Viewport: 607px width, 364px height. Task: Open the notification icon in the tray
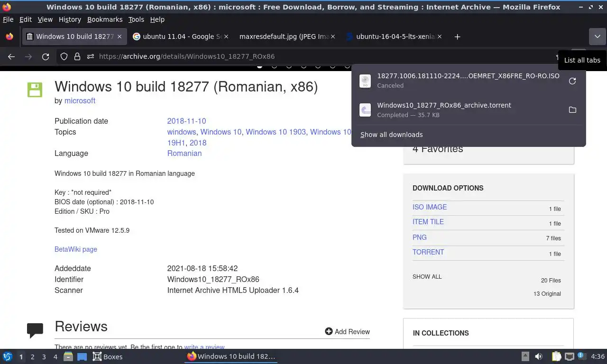pos(581,356)
